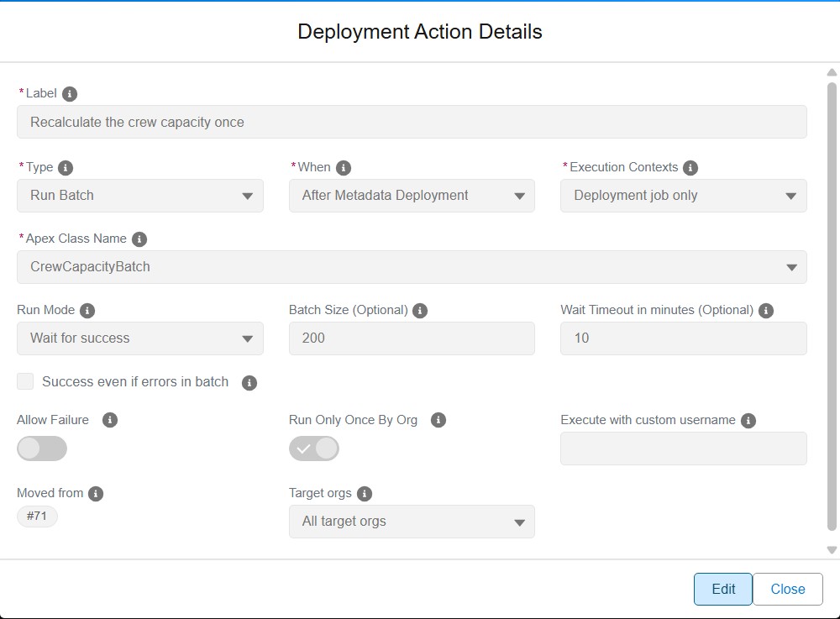Click the info icon beside Type
Screen dimensions: 840x619
click(x=66, y=168)
